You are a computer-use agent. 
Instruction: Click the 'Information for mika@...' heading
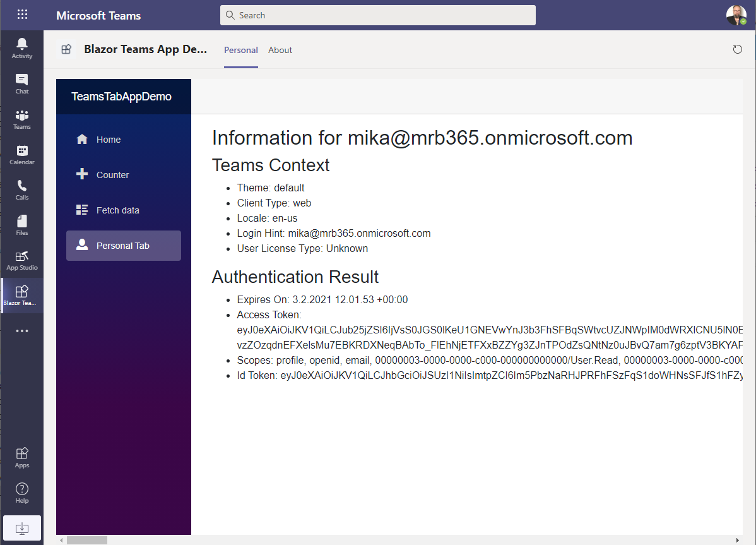(422, 138)
